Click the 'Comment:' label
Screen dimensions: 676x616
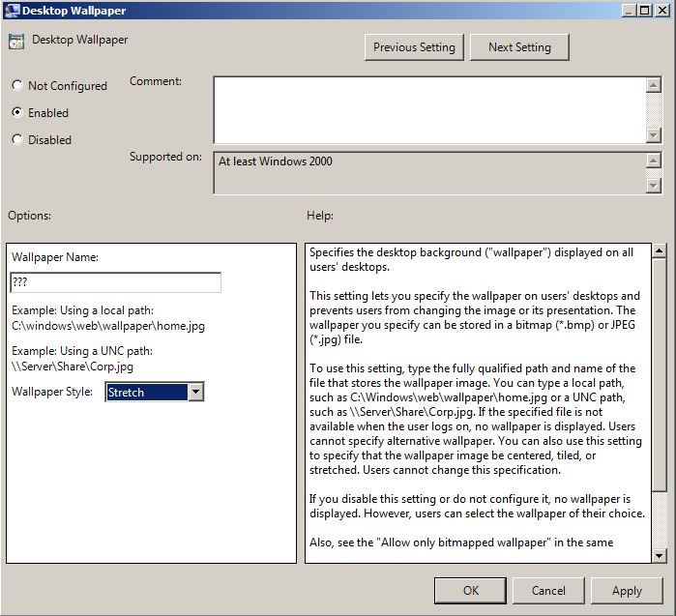coord(156,81)
